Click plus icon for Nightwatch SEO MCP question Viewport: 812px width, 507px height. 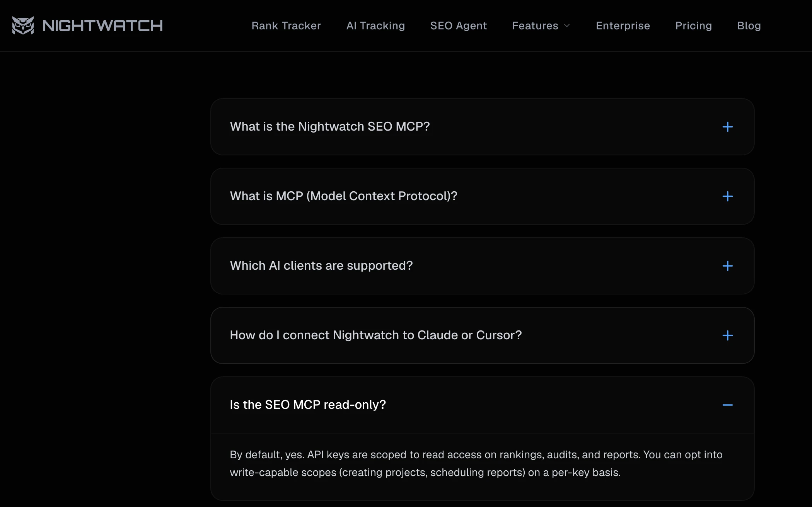coord(727,127)
